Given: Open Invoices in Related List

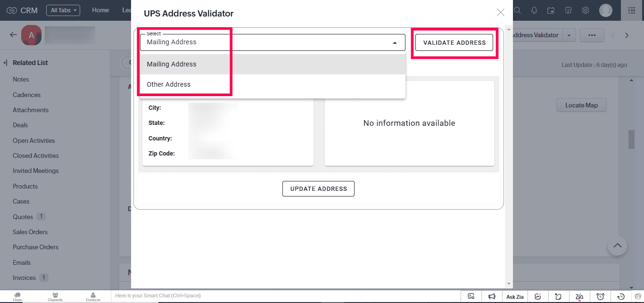Looking at the screenshot, I should [24, 278].
